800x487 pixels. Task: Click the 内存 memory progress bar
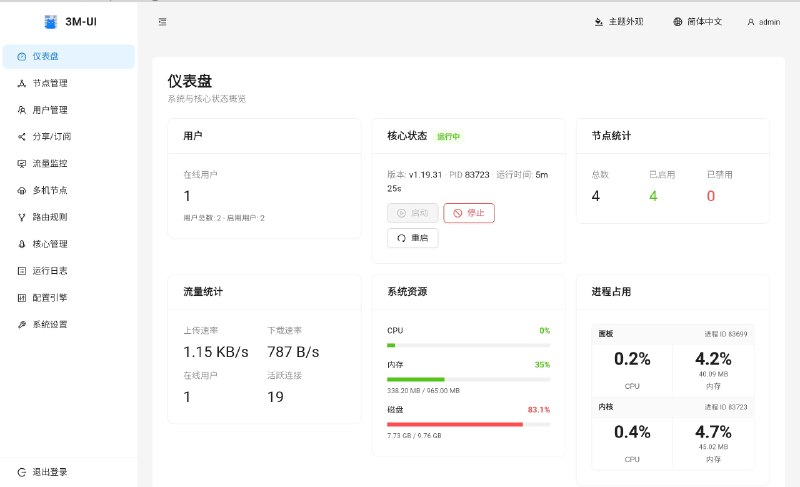click(x=468, y=379)
